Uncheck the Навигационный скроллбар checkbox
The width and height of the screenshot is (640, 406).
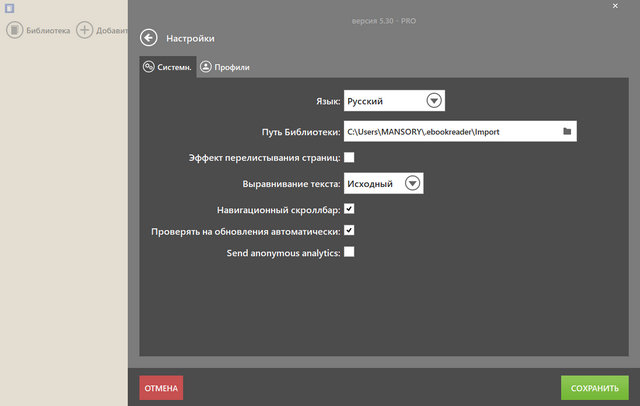(x=349, y=209)
